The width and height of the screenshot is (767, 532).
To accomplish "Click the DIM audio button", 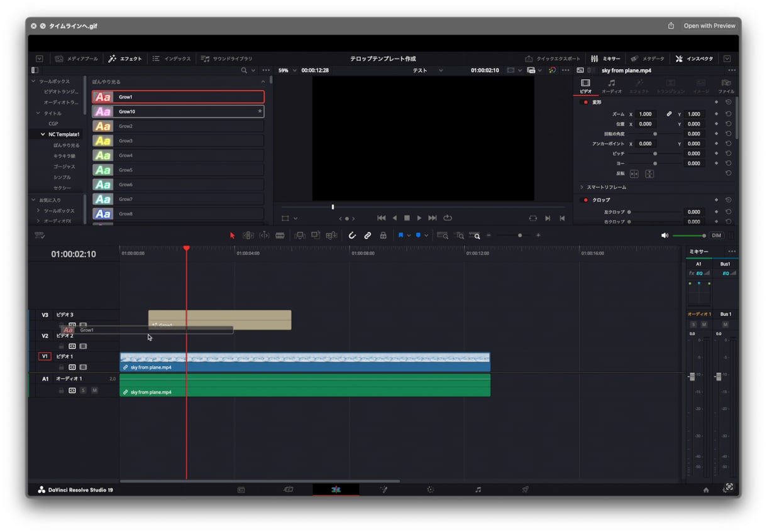I will pos(716,236).
